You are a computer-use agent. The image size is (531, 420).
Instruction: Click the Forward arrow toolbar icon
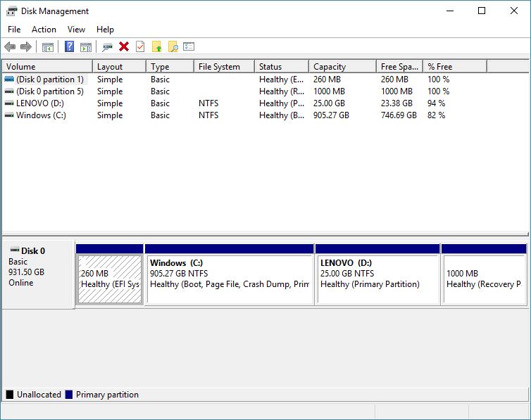point(26,46)
